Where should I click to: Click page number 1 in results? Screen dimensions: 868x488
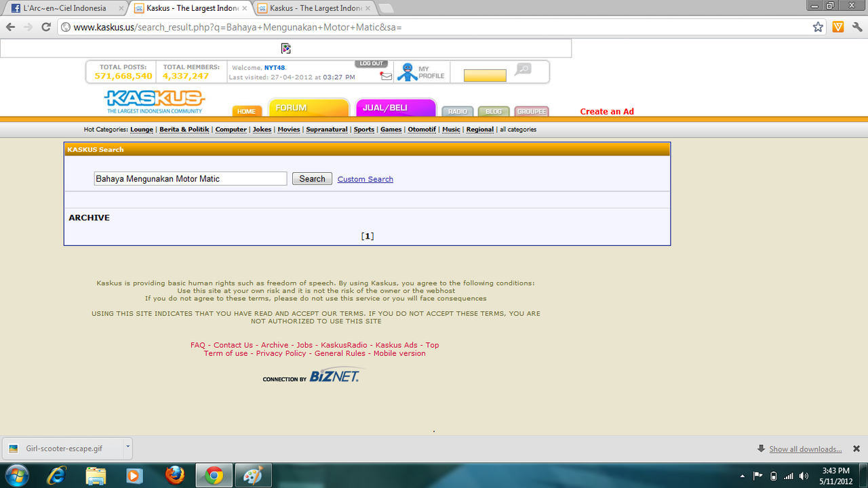coord(368,236)
